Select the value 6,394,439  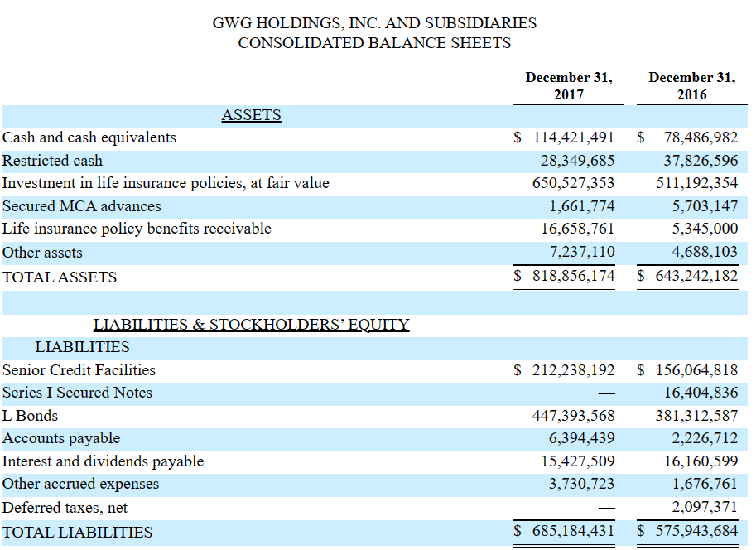582,438
